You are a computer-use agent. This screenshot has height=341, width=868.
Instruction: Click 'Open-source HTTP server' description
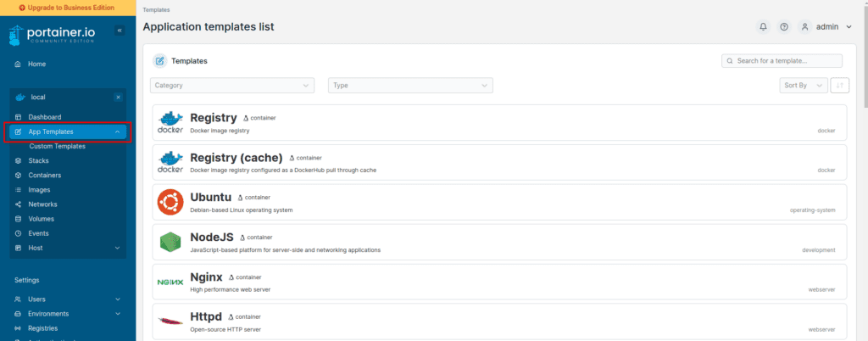[225, 330]
